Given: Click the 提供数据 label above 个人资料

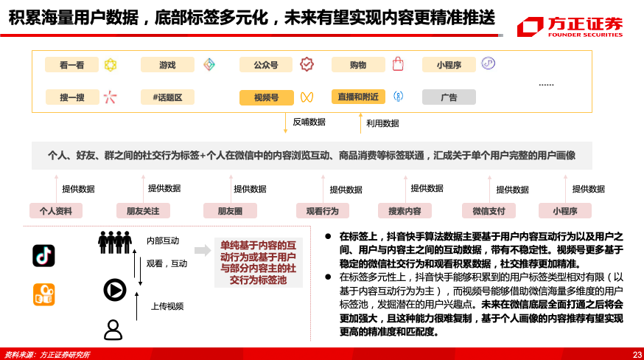Looking at the screenshot, I should click(x=78, y=189).
